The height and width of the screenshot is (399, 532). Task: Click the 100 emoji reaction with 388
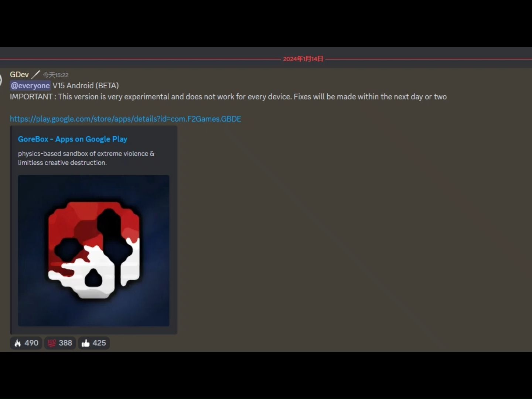tap(60, 343)
